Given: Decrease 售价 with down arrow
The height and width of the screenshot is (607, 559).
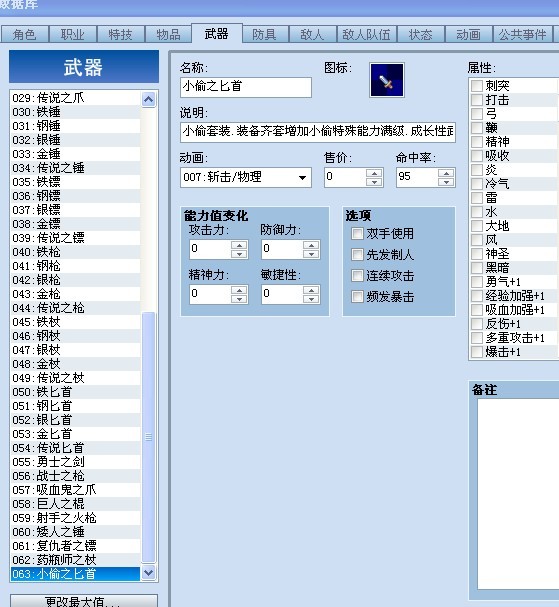Looking at the screenshot, I should click(374, 182).
